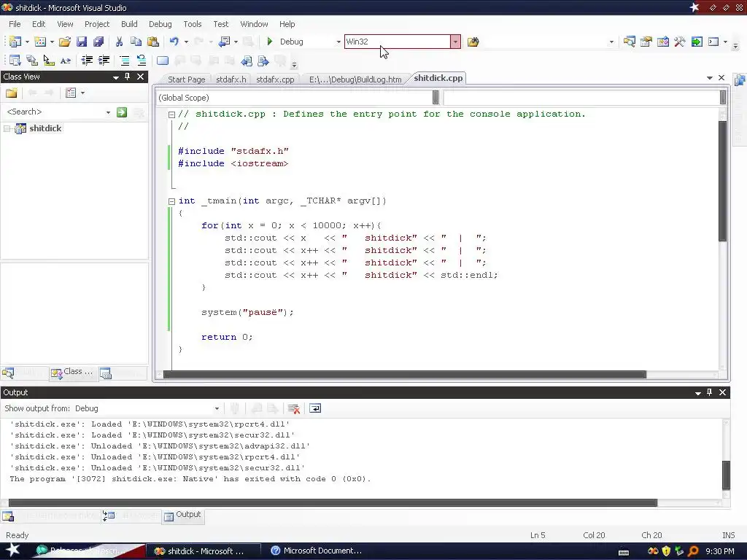The height and width of the screenshot is (560, 747).
Task: Click the editor vertical scrollbar thumb
Action: point(722,181)
